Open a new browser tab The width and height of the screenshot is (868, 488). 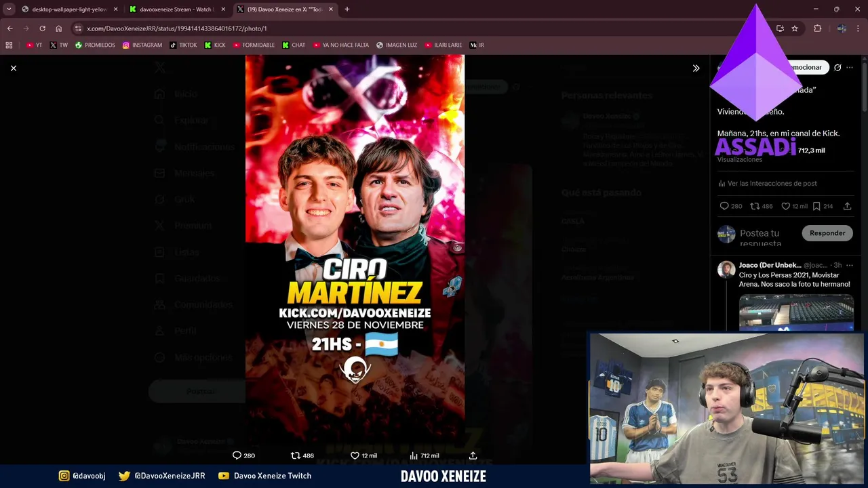(347, 9)
